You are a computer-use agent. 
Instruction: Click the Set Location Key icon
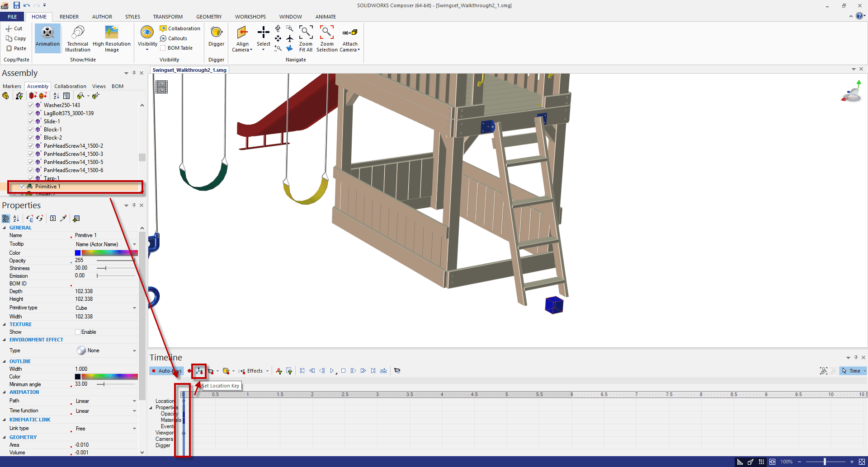199,371
